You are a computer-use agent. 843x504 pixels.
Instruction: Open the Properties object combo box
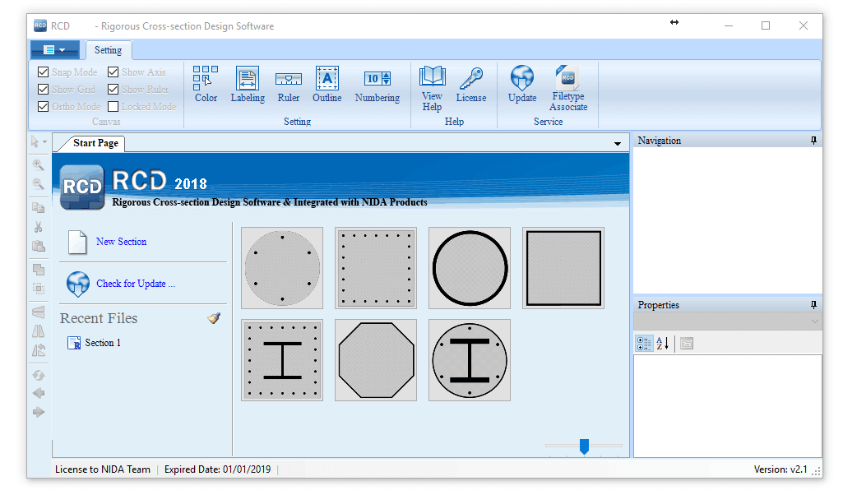[x=727, y=321]
